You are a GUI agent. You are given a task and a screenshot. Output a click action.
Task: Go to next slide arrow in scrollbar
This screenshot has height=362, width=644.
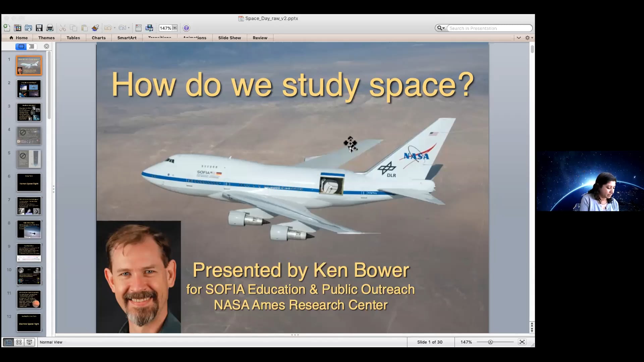pyautogui.click(x=532, y=331)
